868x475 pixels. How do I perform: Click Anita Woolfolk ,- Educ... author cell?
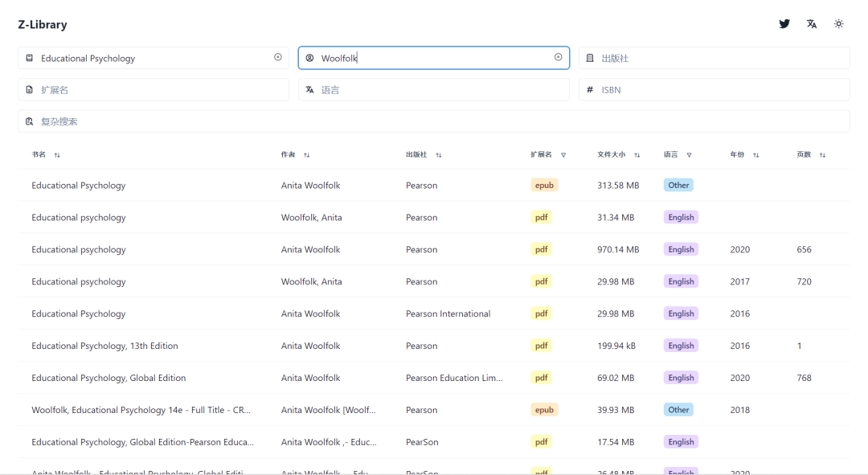[329, 442]
